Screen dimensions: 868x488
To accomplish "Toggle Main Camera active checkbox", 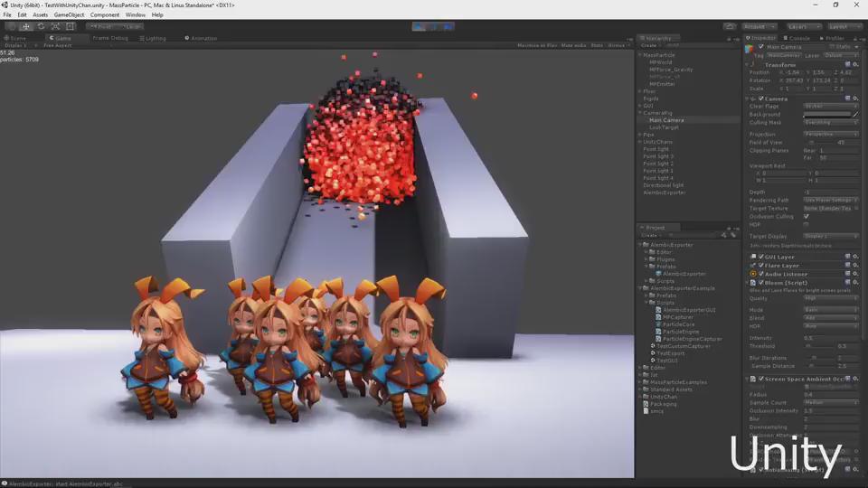I will click(761, 47).
